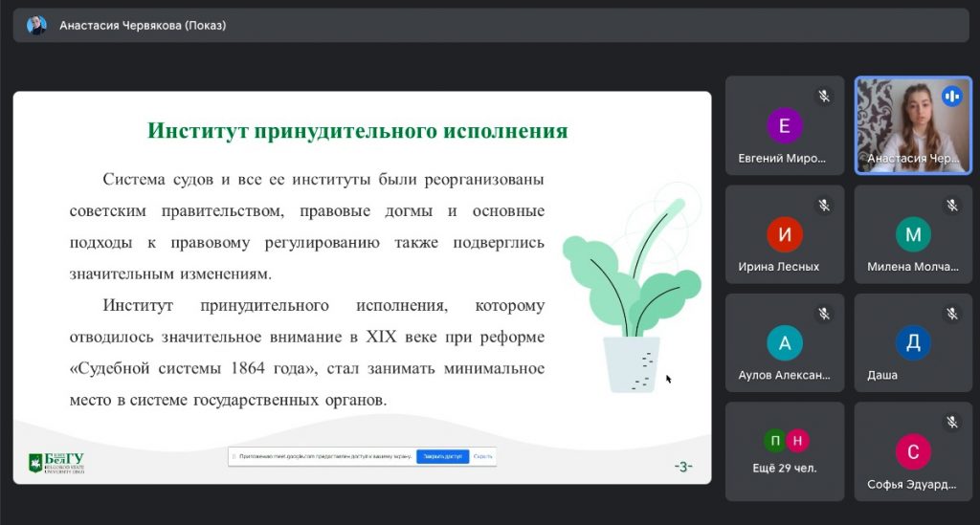
Task: Click the muted microphone icon on Ирина Лесных tile
Action: click(x=824, y=206)
